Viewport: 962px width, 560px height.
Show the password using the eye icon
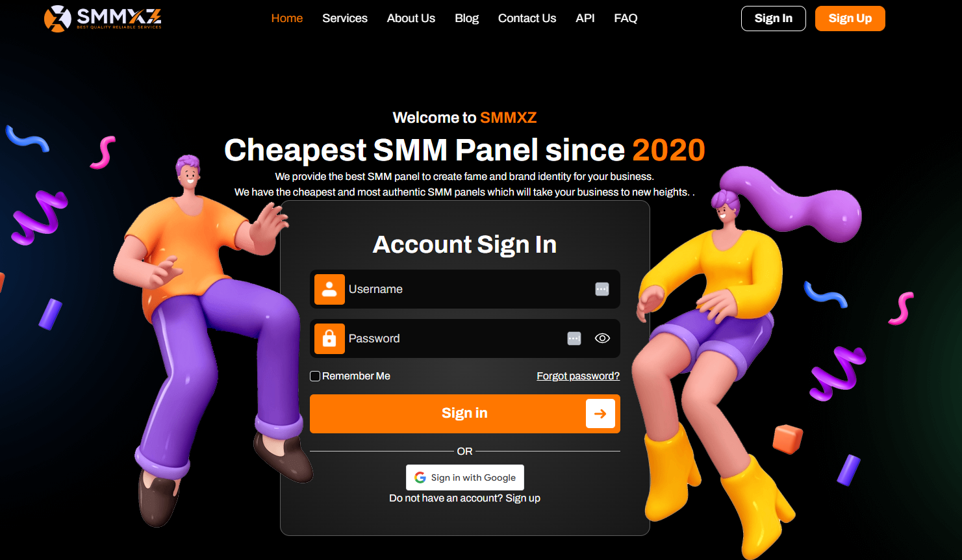603,338
